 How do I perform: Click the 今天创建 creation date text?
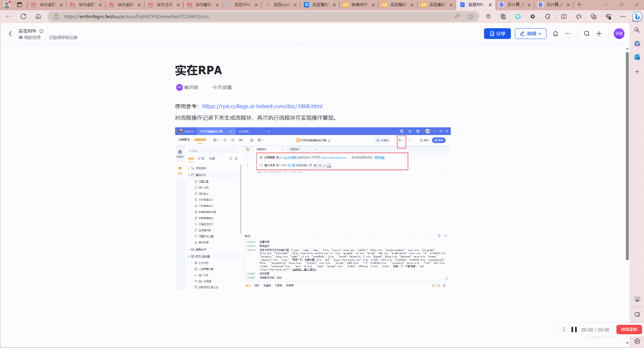(x=222, y=87)
